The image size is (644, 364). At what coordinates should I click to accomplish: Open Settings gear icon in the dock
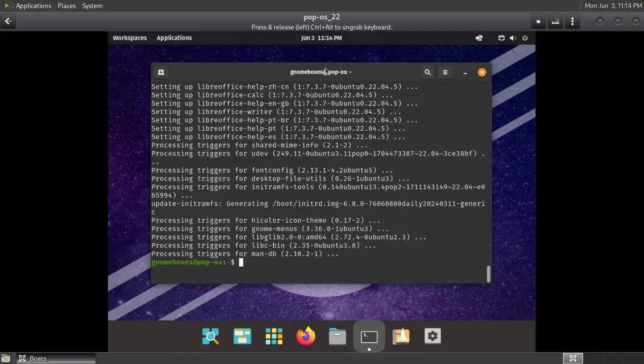[x=432, y=337]
